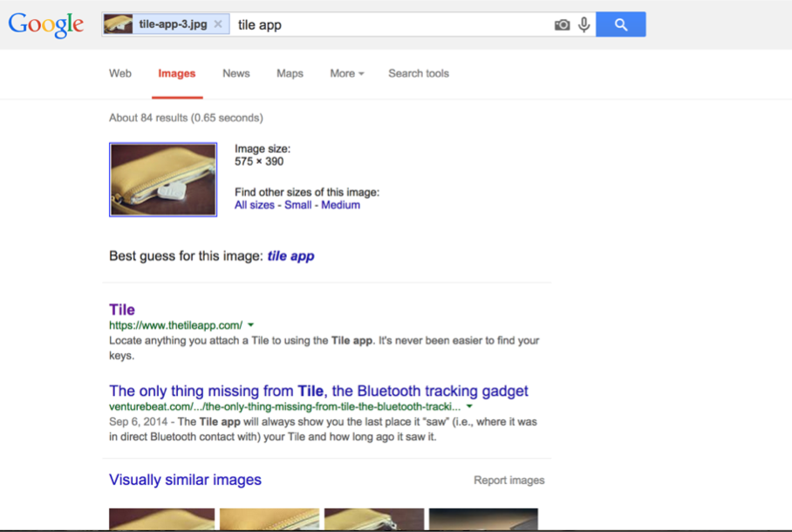
Task: Click the Report images link
Action: (x=509, y=481)
